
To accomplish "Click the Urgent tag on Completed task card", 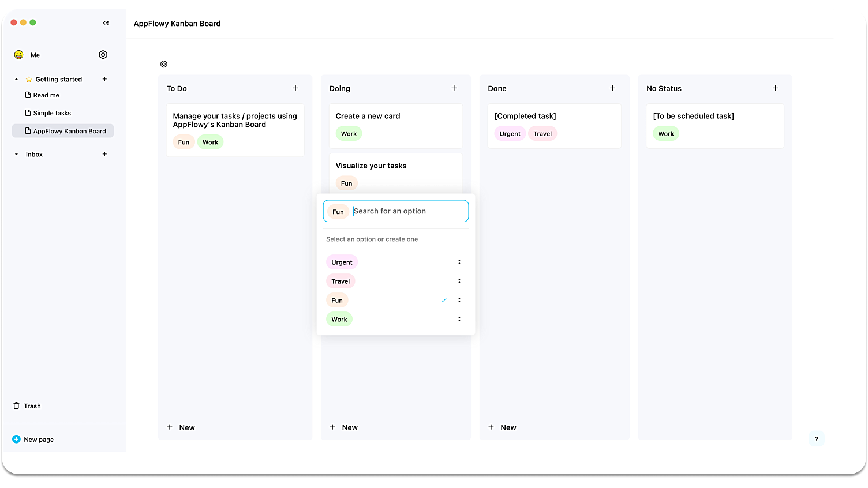I will point(510,134).
